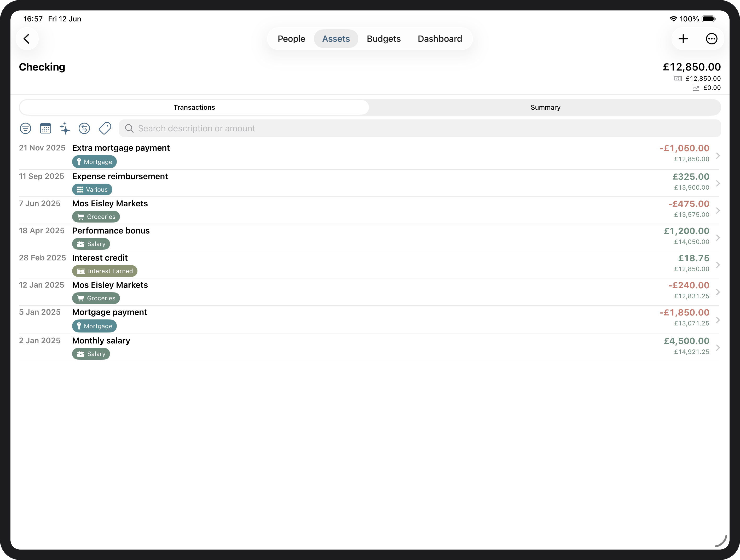
Task: Click the Performance bonus title
Action: tap(111, 231)
